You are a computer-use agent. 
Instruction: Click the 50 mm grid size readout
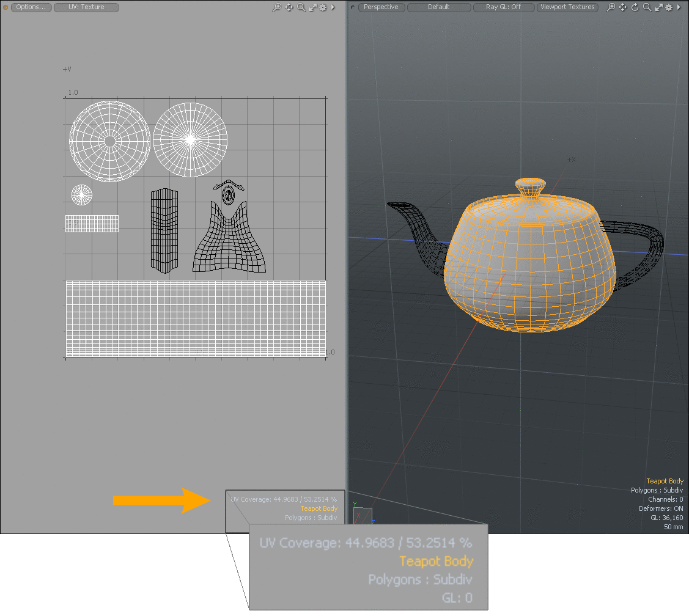pyautogui.click(x=674, y=527)
